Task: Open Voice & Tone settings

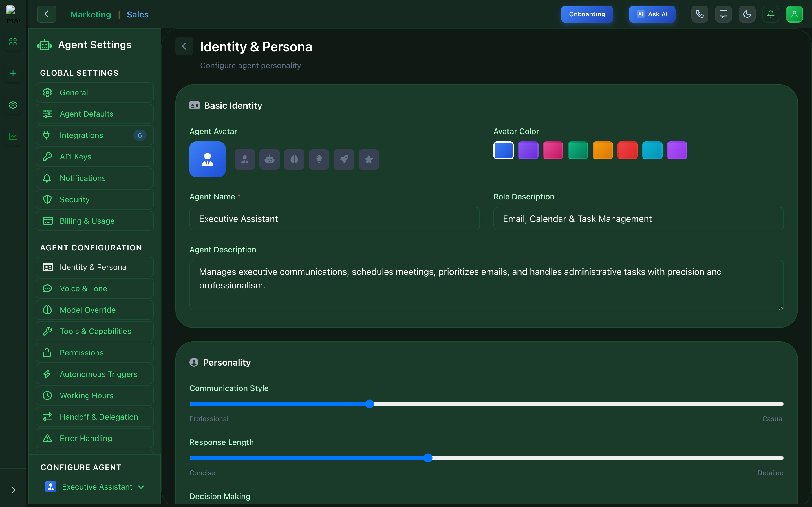Action: click(x=95, y=288)
